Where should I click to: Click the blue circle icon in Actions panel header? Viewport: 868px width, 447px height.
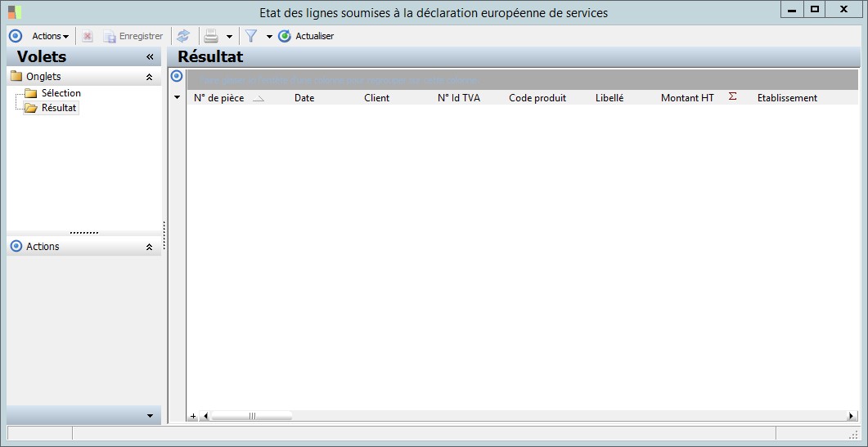point(16,246)
